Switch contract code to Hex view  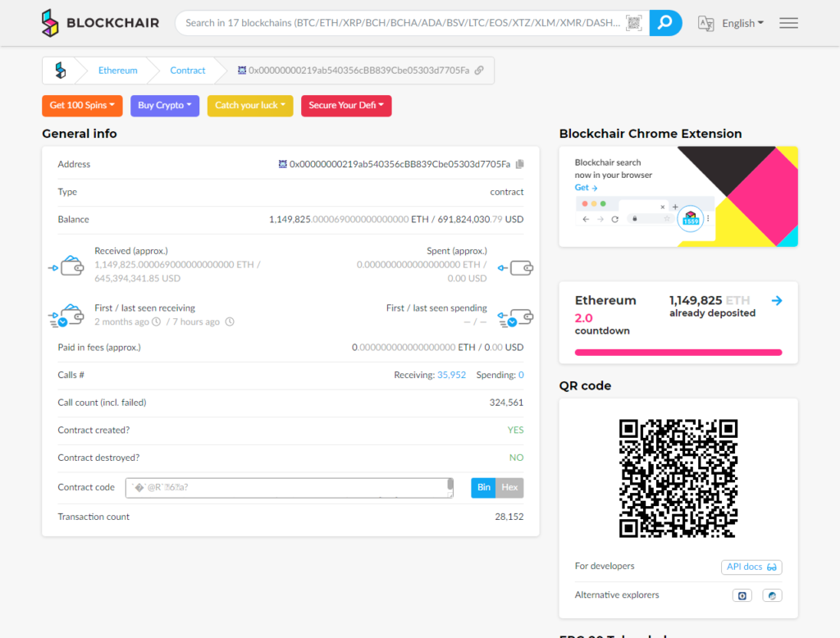coord(509,487)
